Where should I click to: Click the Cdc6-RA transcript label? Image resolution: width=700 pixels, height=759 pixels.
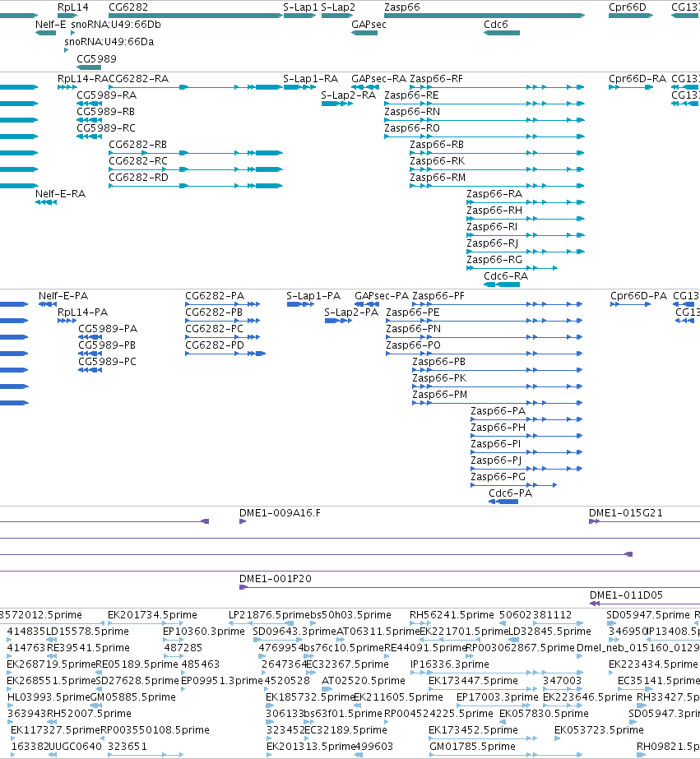coord(506,276)
